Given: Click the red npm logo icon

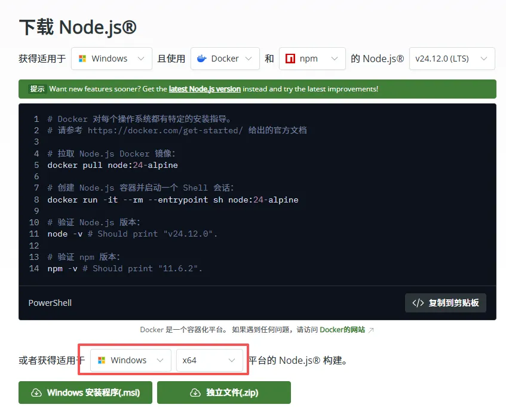Looking at the screenshot, I should (290, 59).
